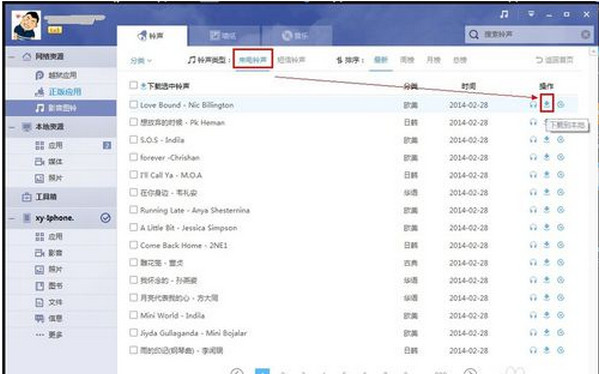
Task: Check the box for I'll Call Ya - M.O.A
Action: (133, 175)
